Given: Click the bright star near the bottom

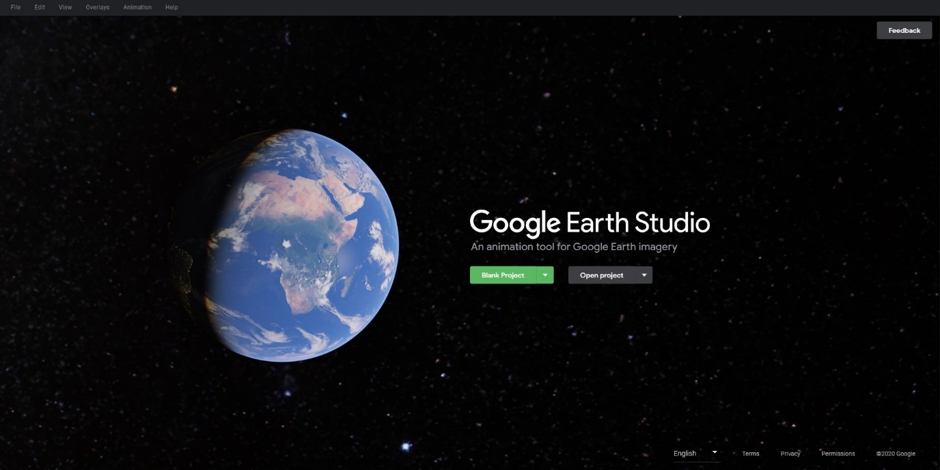Looking at the screenshot, I should (406, 447).
